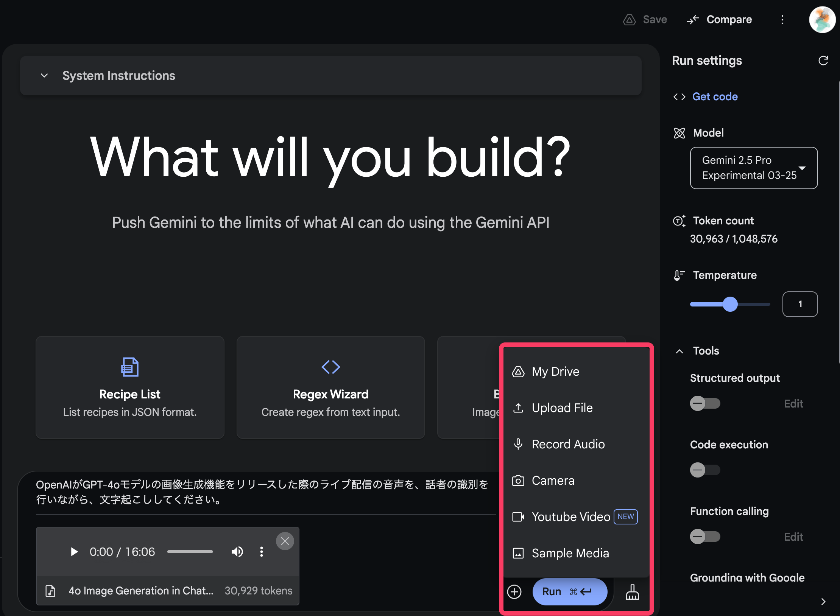Click the reset run settings refresh icon
The width and height of the screenshot is (840, 616).
pyautogui.click(x=823, y=61)
